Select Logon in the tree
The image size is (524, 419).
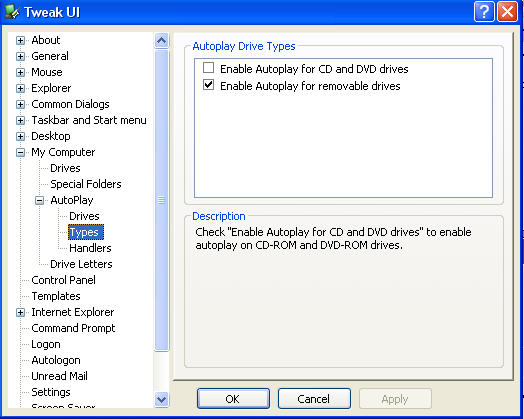click(x=46, y=344)
